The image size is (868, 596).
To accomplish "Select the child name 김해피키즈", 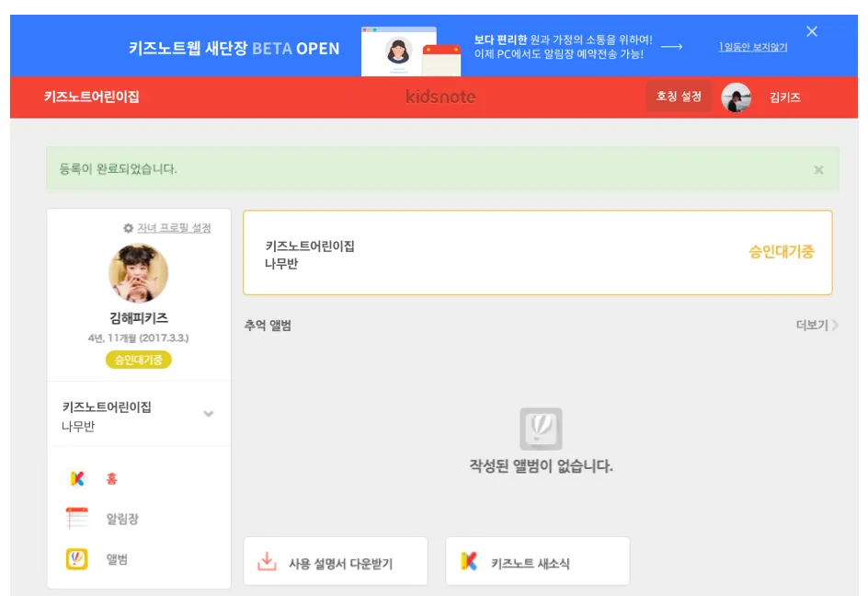I will click(x=139, y=318).
